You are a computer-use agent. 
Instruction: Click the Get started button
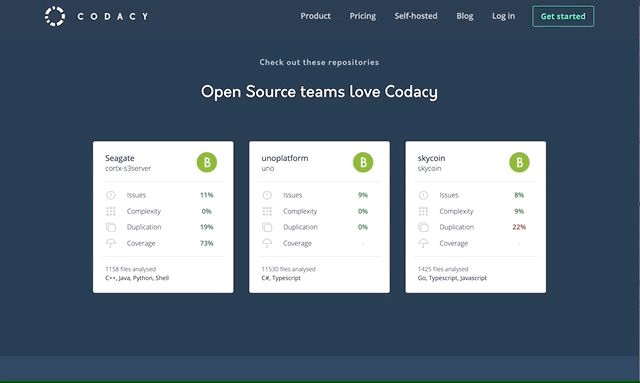pyautogui.click(x=563, y=16)
